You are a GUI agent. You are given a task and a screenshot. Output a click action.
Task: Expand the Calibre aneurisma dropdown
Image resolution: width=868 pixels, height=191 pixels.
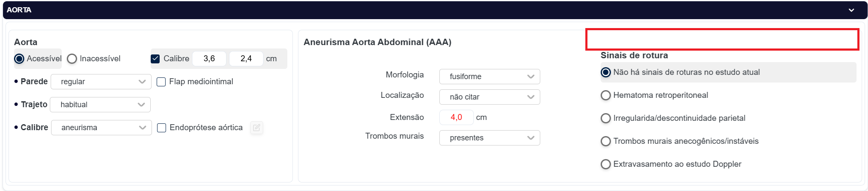pos(101,128)
